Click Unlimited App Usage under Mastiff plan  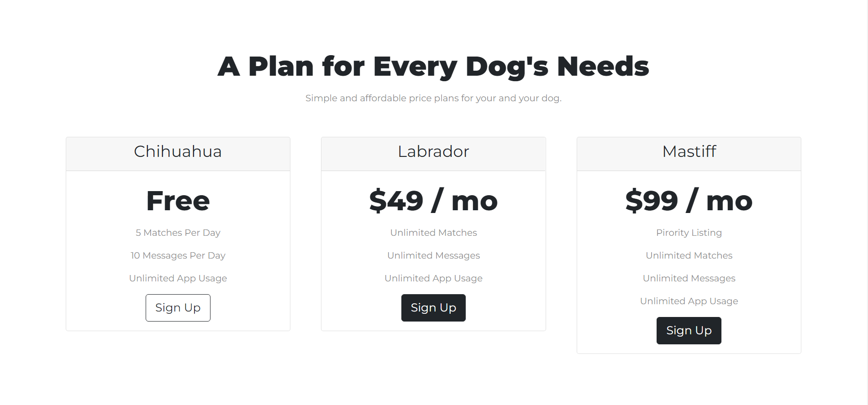(x=689, y=301)
